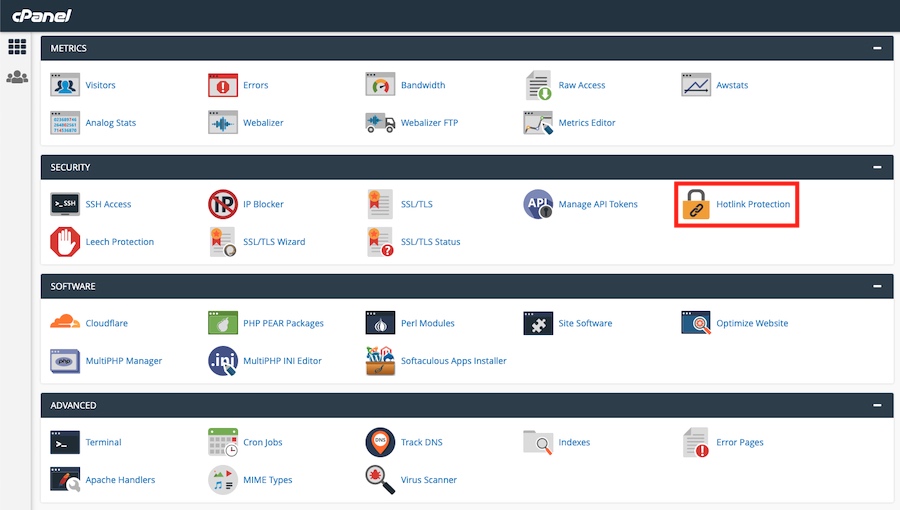Open the Manage API Tokens icon

[x=538, y=204]
